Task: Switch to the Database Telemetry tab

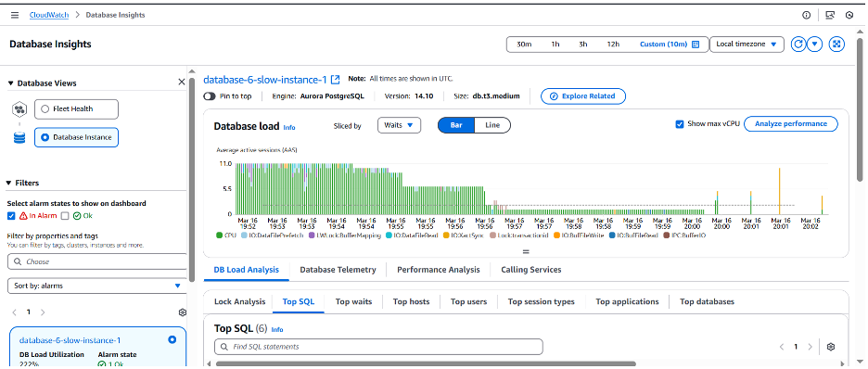Action: [x=338, y=270]
